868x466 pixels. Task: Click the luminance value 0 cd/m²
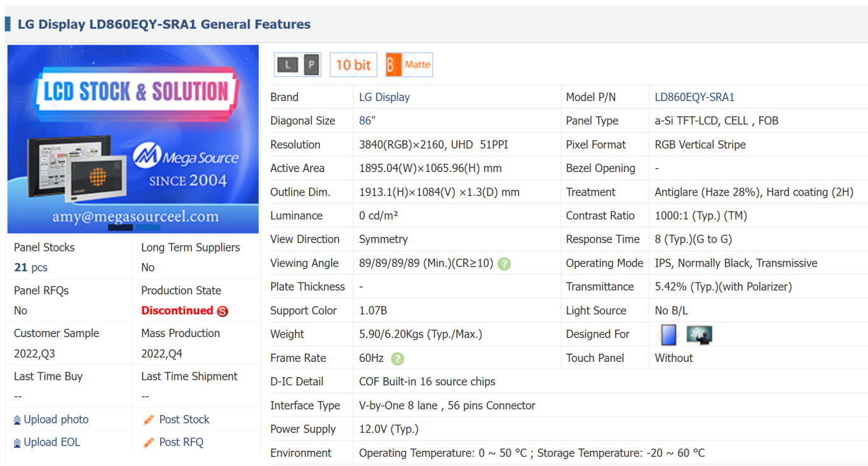click(x=379, y=216)
